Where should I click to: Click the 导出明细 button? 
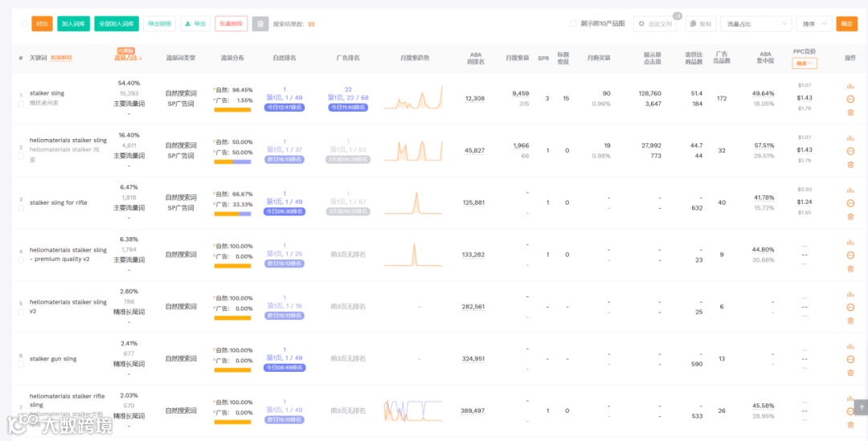[x=159, y=24]
